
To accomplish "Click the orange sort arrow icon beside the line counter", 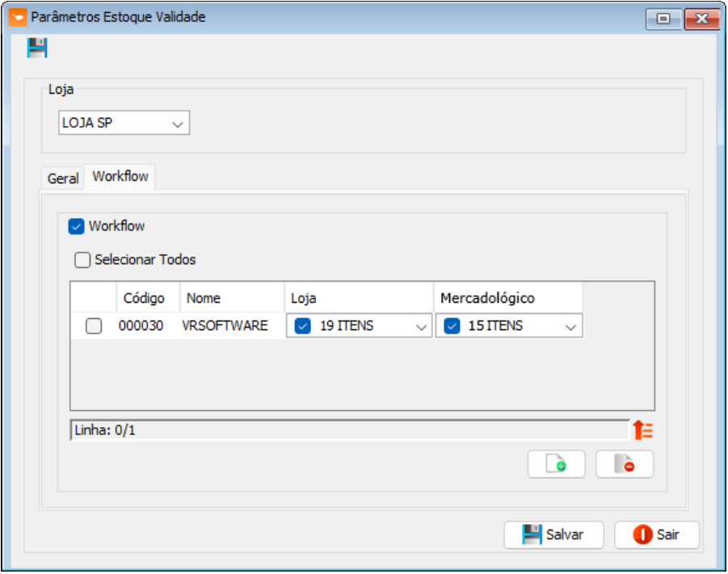I will coord(643,430).
